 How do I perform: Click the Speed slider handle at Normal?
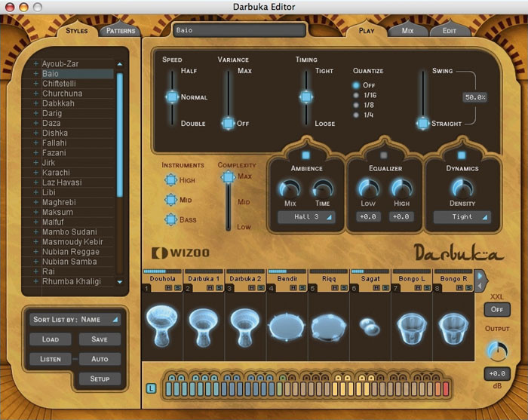(172, 97)
